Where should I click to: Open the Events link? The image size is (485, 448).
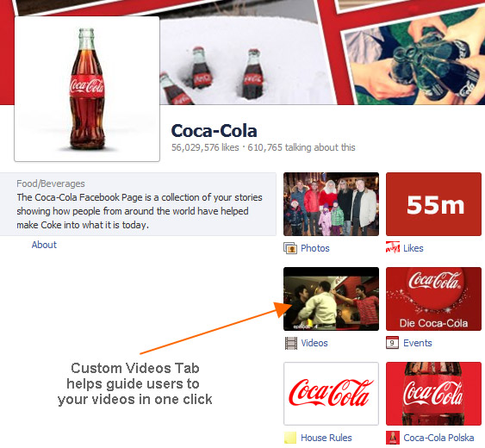[418, 343]
